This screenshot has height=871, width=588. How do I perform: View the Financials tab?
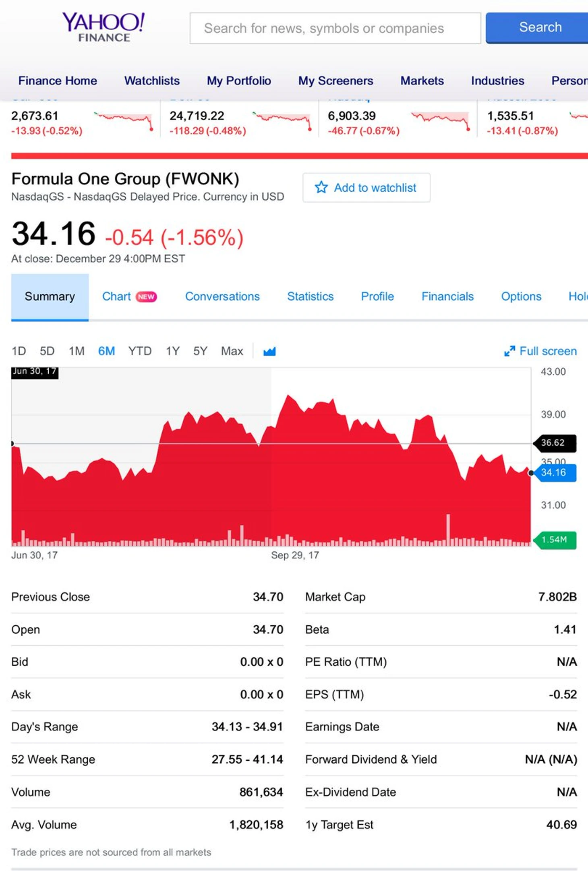point(447,297)
